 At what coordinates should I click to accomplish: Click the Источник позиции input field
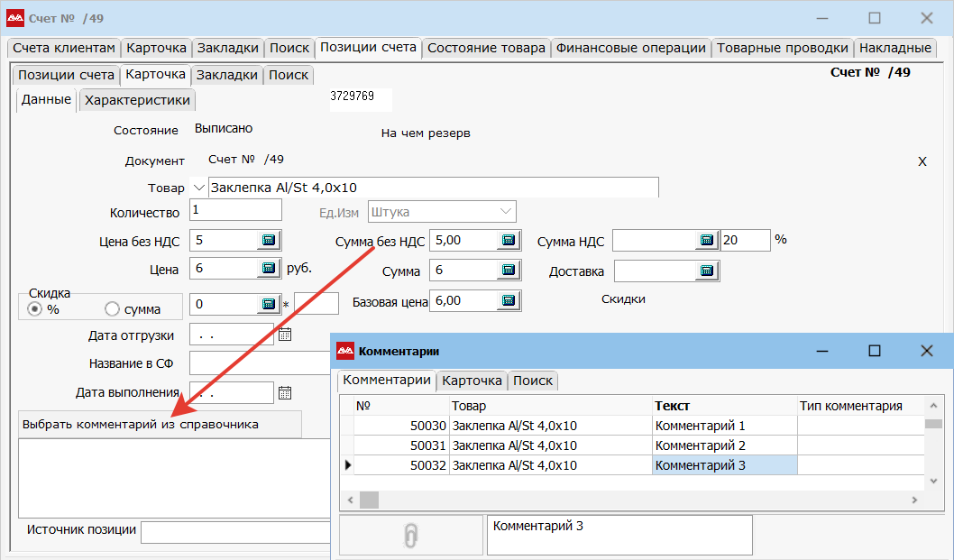(236, 532)
